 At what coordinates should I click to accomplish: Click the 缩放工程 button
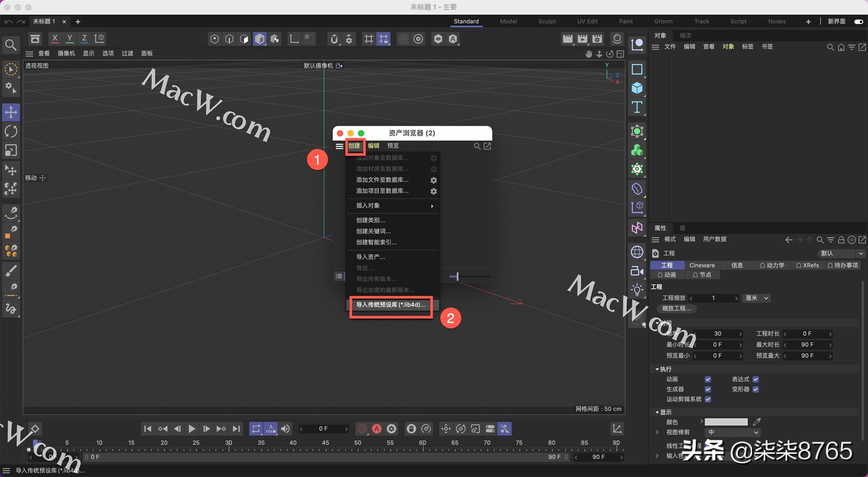675,308
